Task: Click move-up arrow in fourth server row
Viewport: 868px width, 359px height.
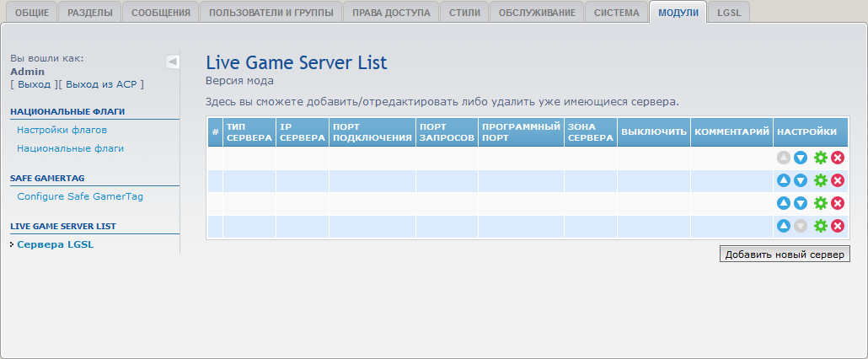Action: point(784,226)
